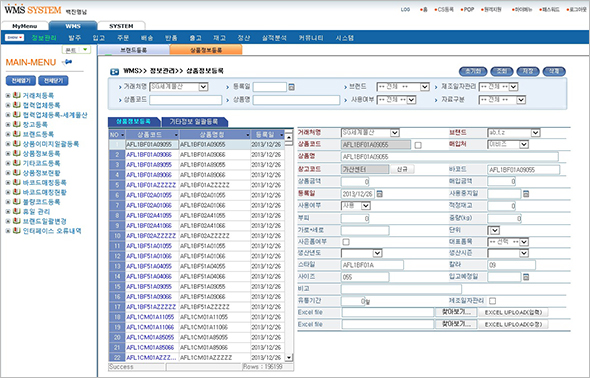Open the 대표품목 dropdown
This screenshot has width=590, height=378.
pyautogui.click(x=524, y=242)
